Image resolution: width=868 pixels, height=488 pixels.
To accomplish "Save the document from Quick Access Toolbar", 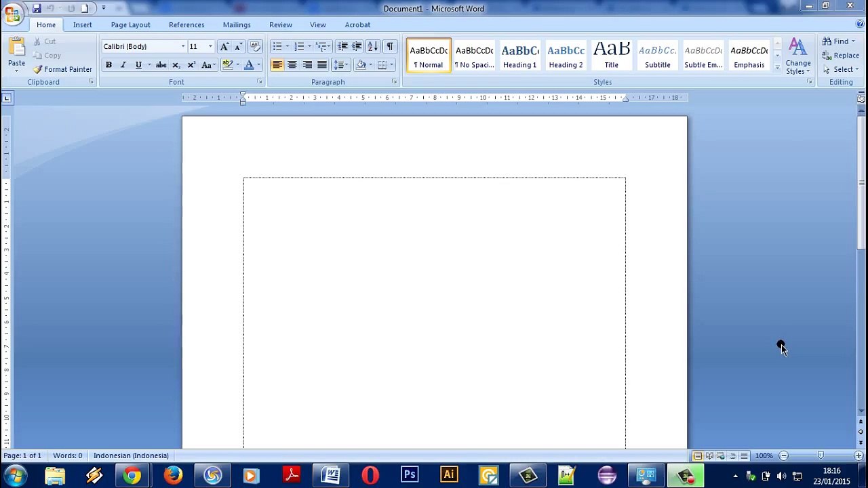I will click(37, 8).
